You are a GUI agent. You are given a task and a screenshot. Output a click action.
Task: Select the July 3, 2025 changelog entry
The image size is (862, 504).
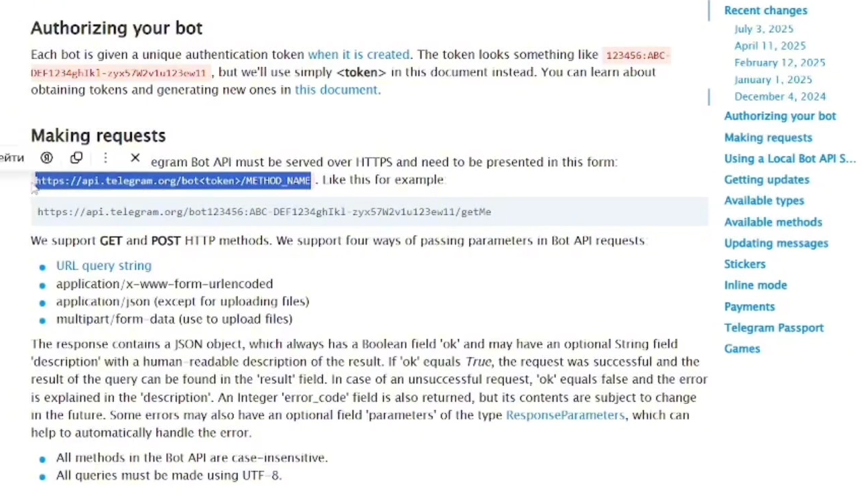pyautogui.click(x=764, y=29)
